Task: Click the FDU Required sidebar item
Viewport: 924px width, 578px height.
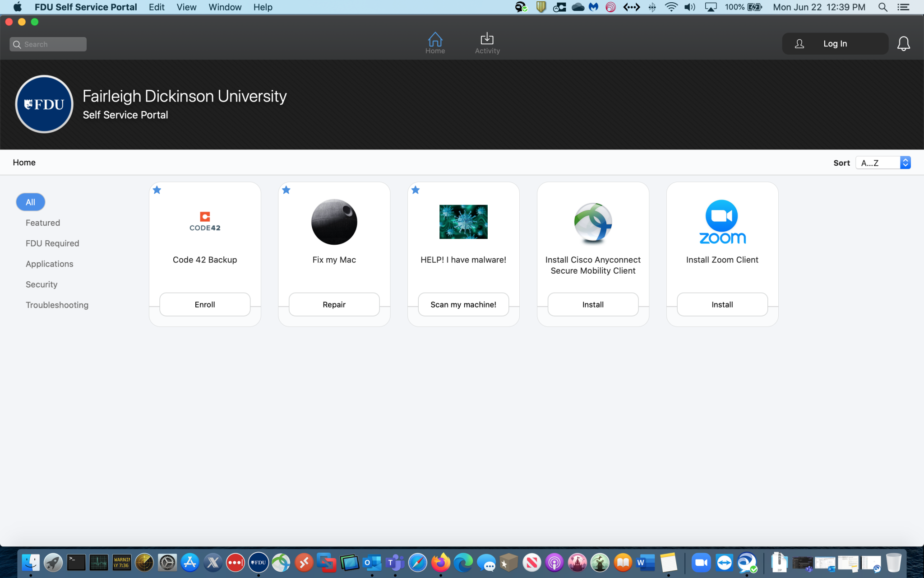Action: (52, 243)
